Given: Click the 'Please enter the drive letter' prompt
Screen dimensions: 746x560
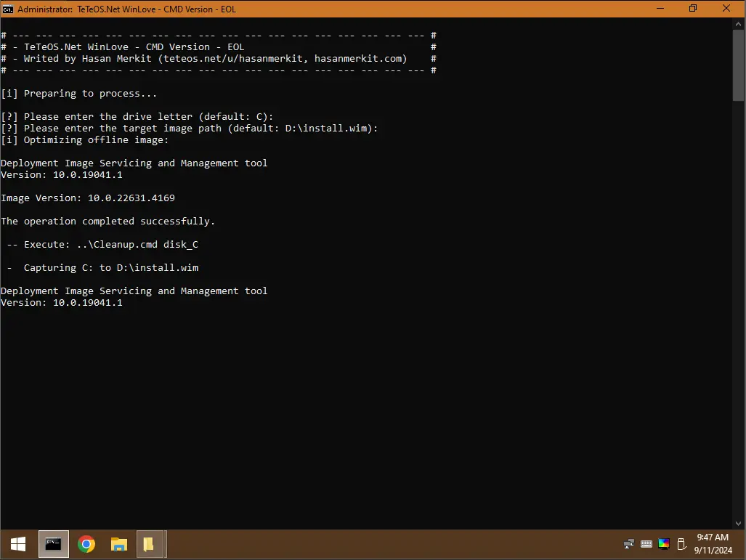Looking at the screenshot, I should [x=137, y=116].
